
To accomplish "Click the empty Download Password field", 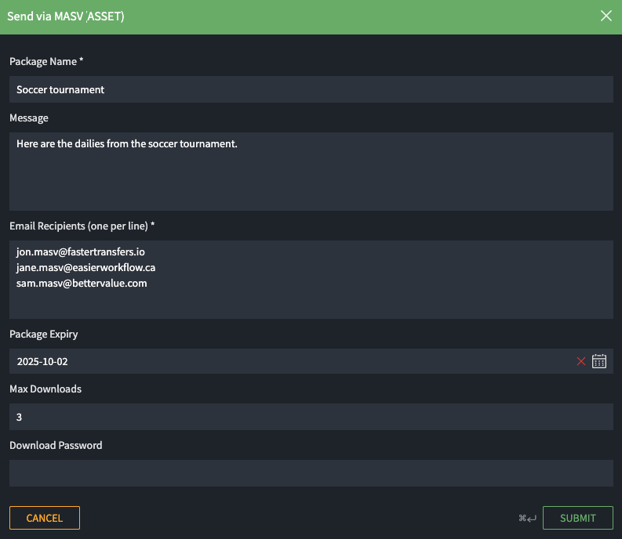I will click(x=311, y=473).
